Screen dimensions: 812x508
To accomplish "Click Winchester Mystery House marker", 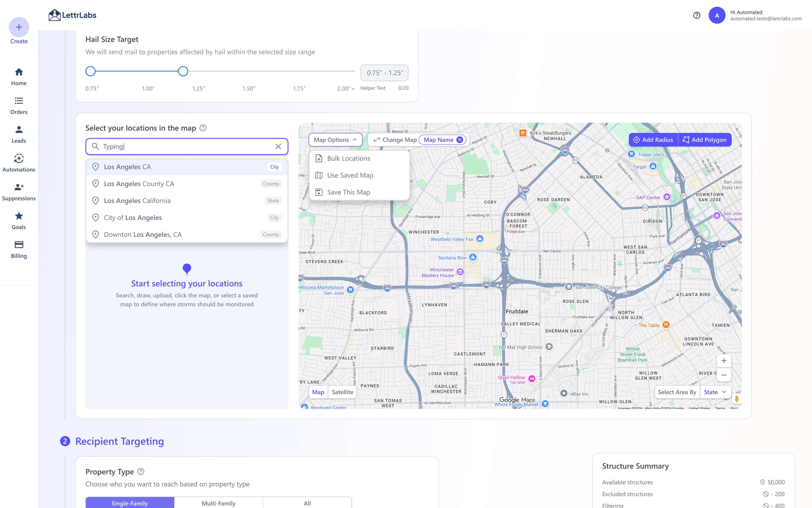I will [x=460, y=272].
